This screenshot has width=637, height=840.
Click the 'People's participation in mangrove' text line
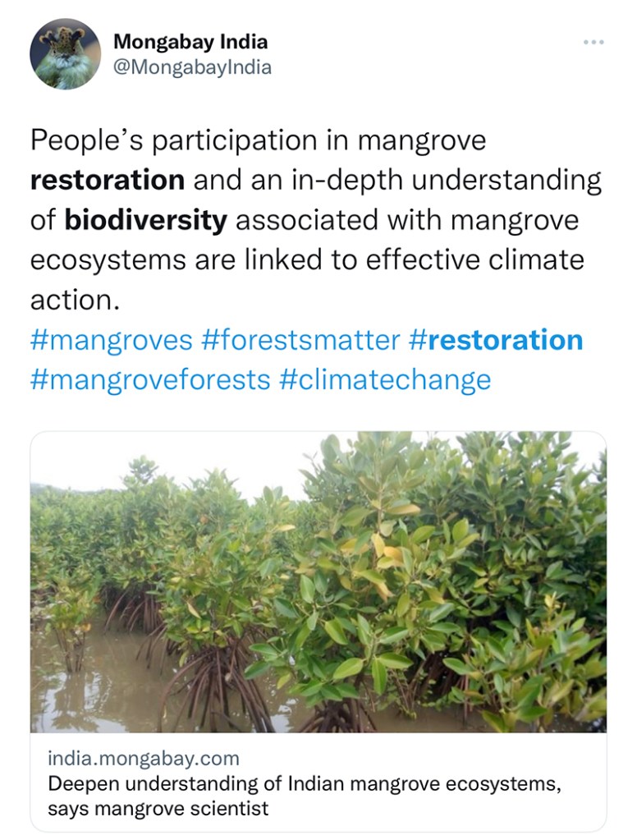click(x=258, y=140)
